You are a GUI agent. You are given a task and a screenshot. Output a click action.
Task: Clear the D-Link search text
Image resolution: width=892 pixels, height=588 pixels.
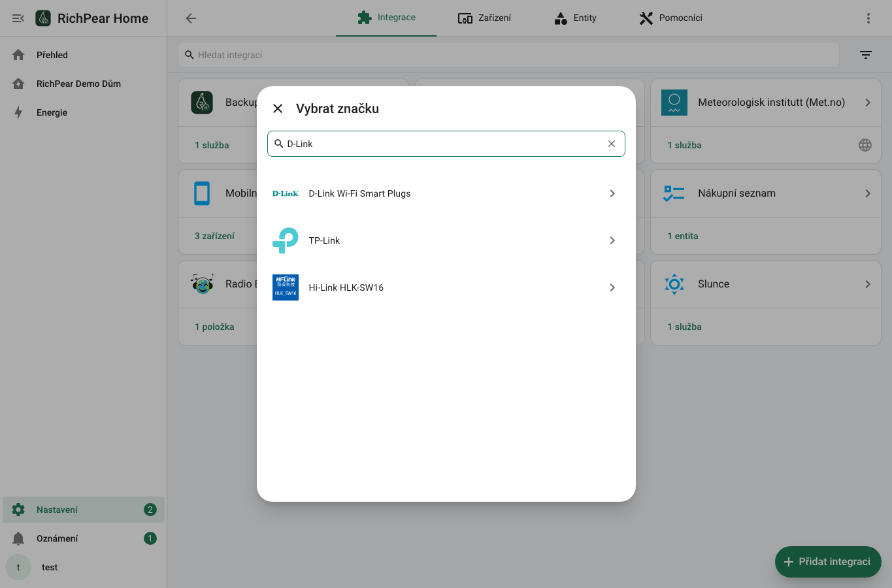click(612, 144)
